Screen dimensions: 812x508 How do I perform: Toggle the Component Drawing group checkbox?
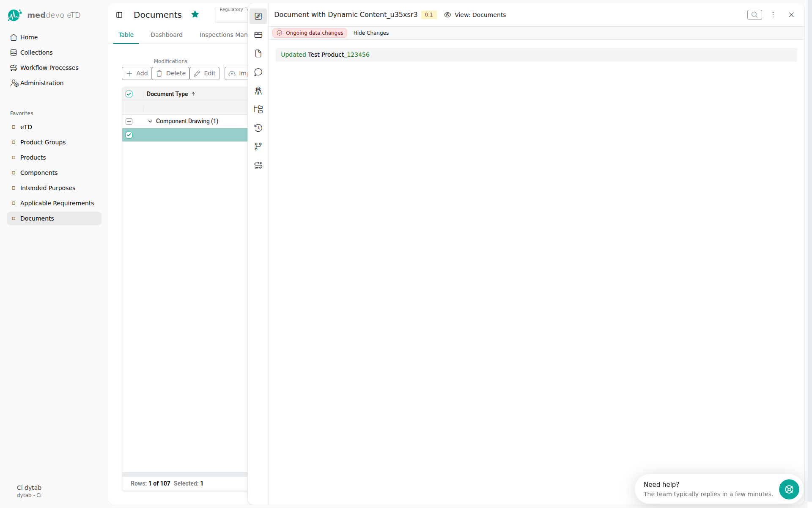point(129,121)
